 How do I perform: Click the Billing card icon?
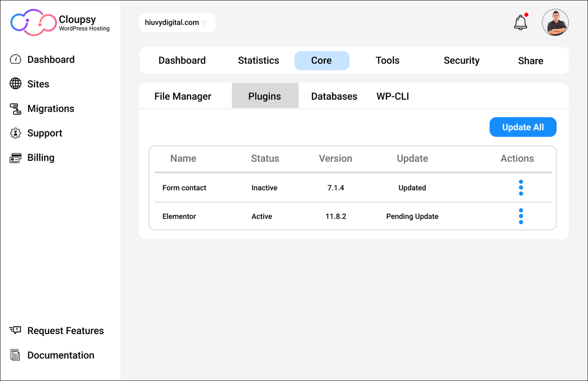[x=15, y=157]
